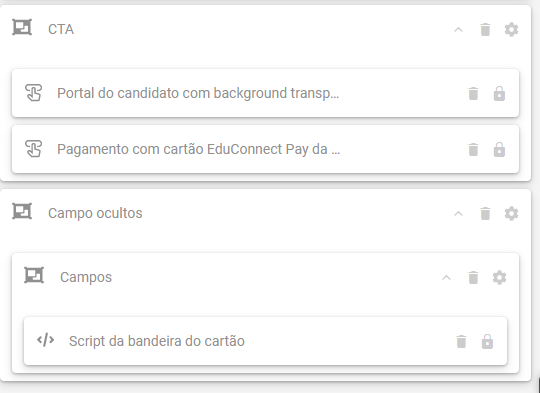
Task: Toggle lock on Script da bandeira item
Action: click(x=487, y=341)
